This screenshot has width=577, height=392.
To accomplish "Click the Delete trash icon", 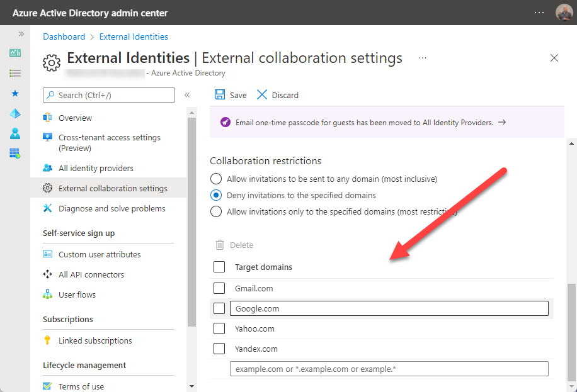I will tap(220, 245).
